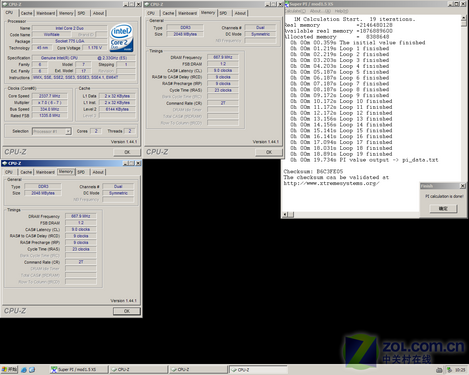Click Command Rate '2T' in active CPU-Z window

[x=81, y=262]
